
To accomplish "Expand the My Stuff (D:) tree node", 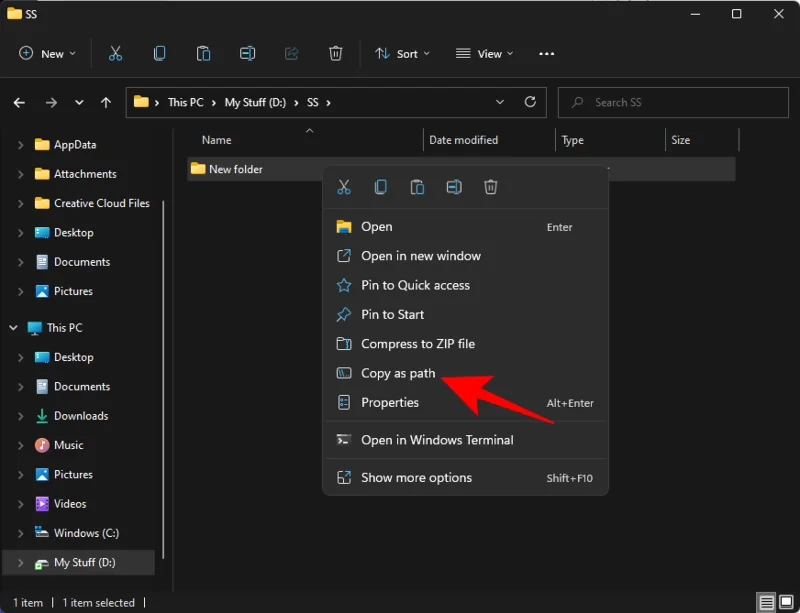I will tap(20, 562).
